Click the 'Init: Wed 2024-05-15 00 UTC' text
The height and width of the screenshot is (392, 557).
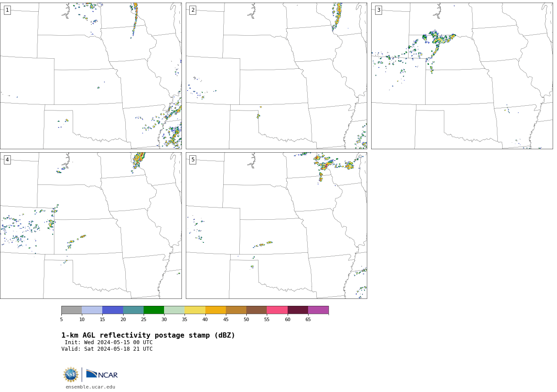[x=109, y=342]
